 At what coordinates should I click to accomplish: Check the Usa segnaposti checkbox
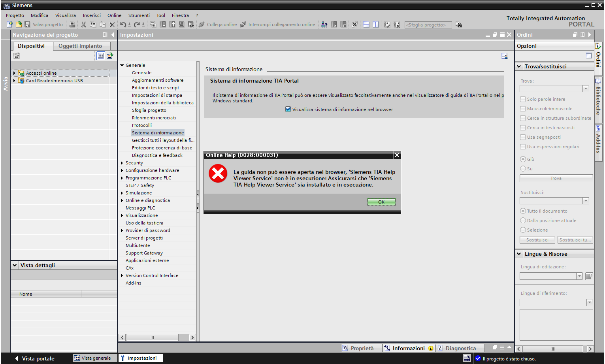click(x=523, y=137)
